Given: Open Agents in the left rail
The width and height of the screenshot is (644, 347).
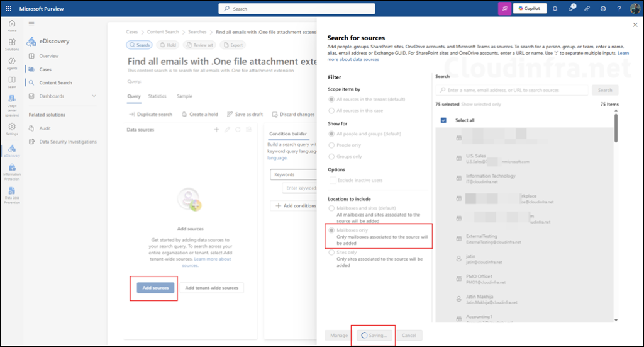Looking at the screenshot, I should pos(12,64).
